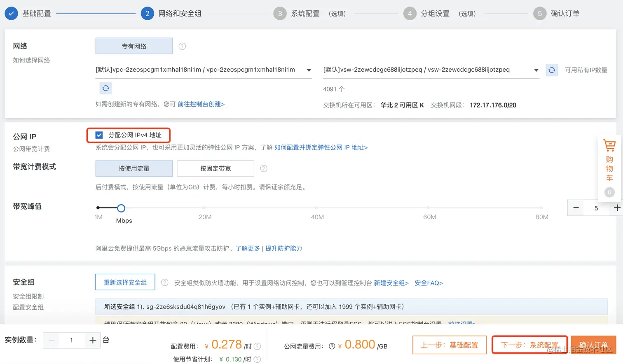The image size is (623, 364).
Task: Click the help icon beside 专有网络
Action: tap(182, 46)
